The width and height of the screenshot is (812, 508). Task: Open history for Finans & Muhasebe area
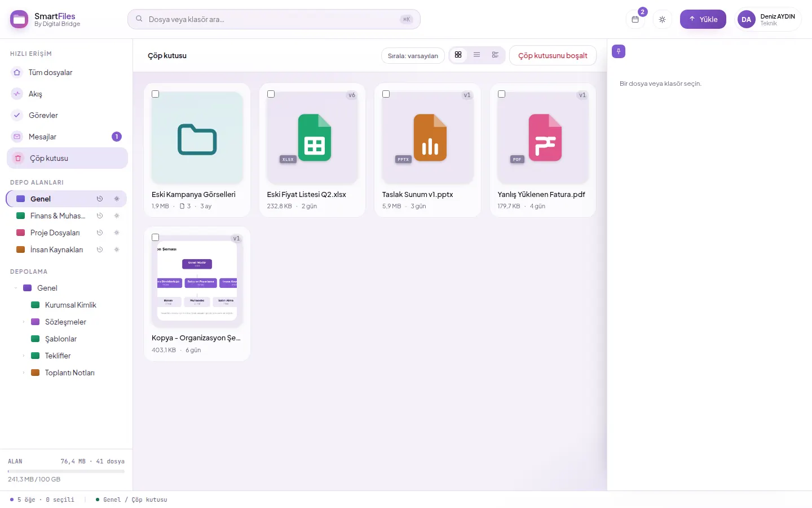100,216
